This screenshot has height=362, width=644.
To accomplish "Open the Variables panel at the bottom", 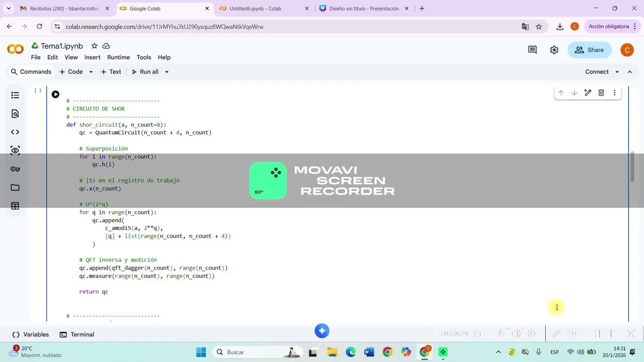I will click(x=31, y=334).
